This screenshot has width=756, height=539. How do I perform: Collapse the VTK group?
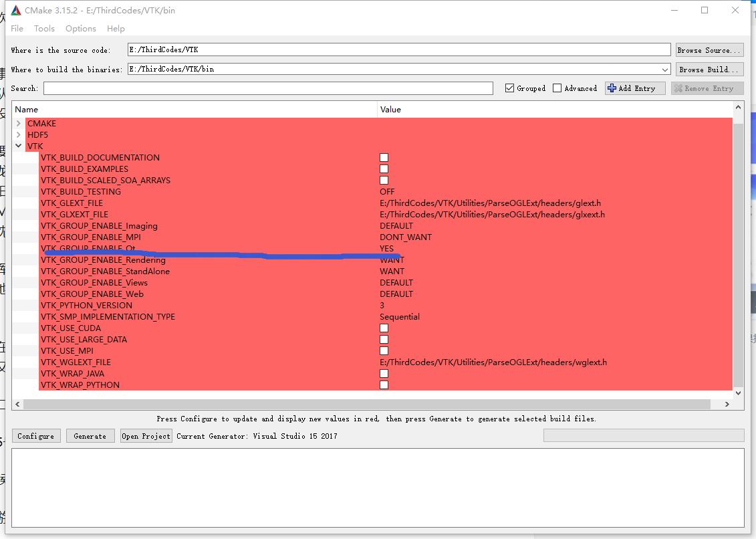pos(18,146)
